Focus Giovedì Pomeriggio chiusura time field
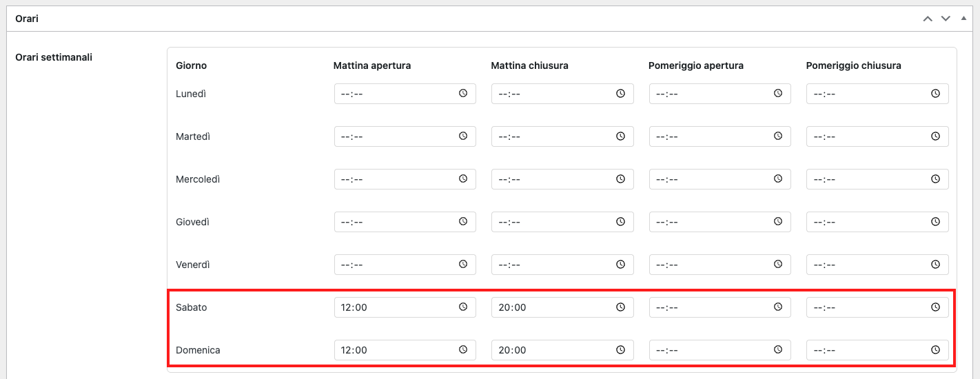 (877, 222)
